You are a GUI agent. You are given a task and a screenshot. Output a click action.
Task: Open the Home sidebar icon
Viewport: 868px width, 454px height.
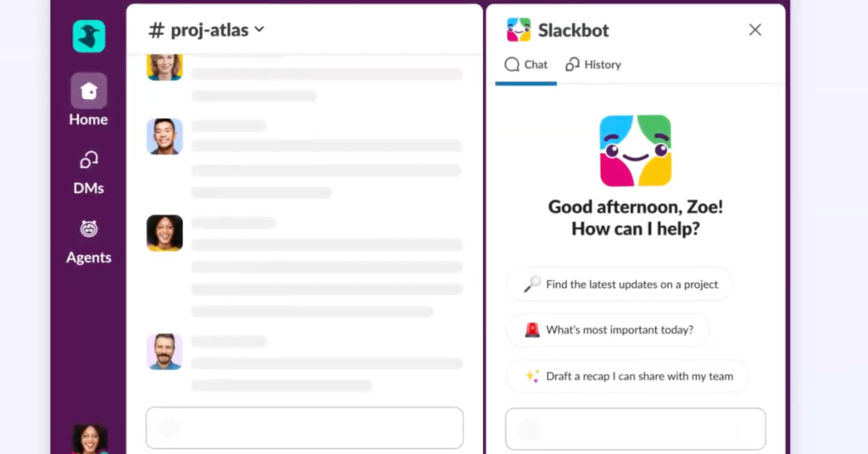click(88, 91)
